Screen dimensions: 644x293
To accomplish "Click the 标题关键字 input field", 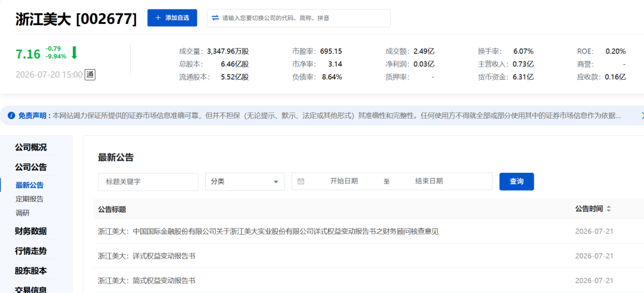I will (148, 182).
